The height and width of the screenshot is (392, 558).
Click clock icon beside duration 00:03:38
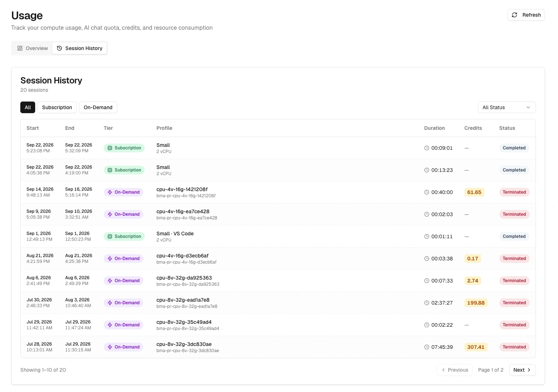coord(427,259)
